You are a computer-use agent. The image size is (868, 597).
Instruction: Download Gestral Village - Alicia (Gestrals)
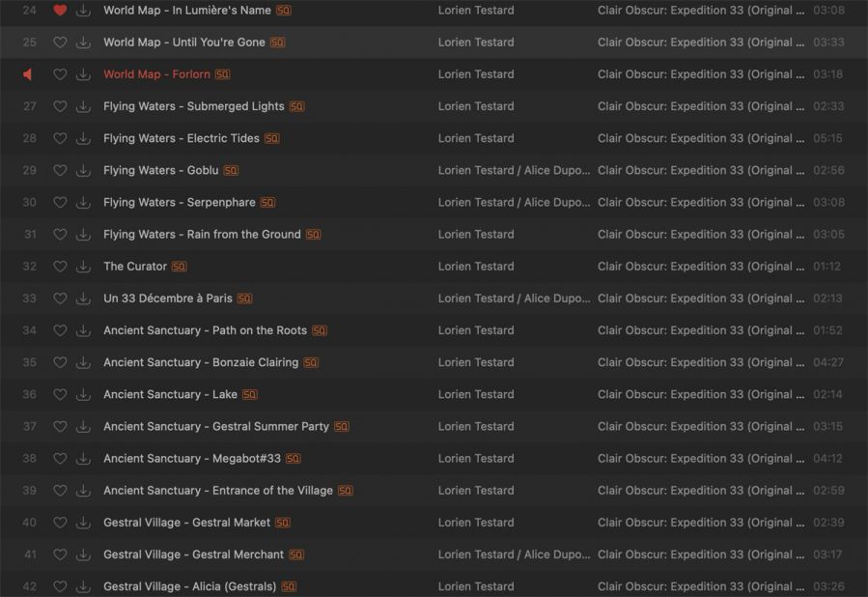[x=83, y=586]
